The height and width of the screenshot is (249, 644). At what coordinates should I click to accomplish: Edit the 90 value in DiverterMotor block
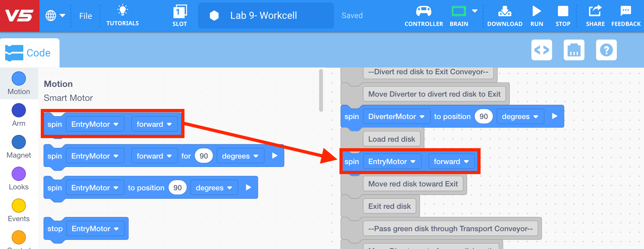[483, 116]
